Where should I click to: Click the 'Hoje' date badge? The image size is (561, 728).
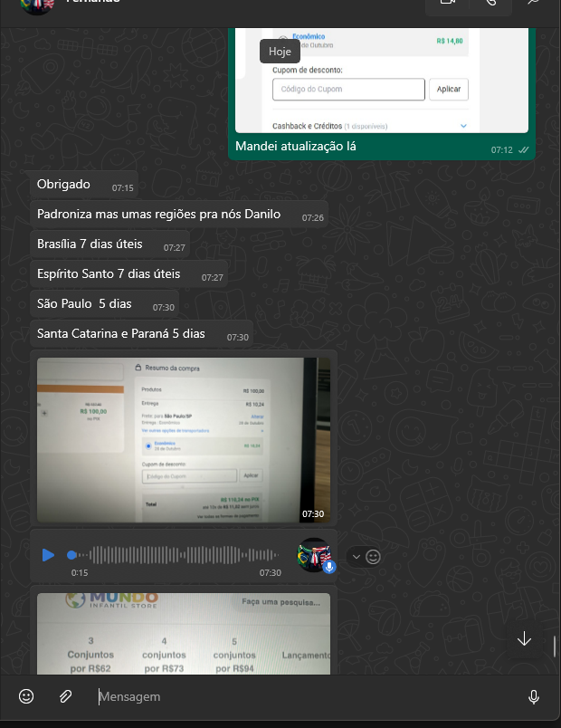(x=280, y=51)
